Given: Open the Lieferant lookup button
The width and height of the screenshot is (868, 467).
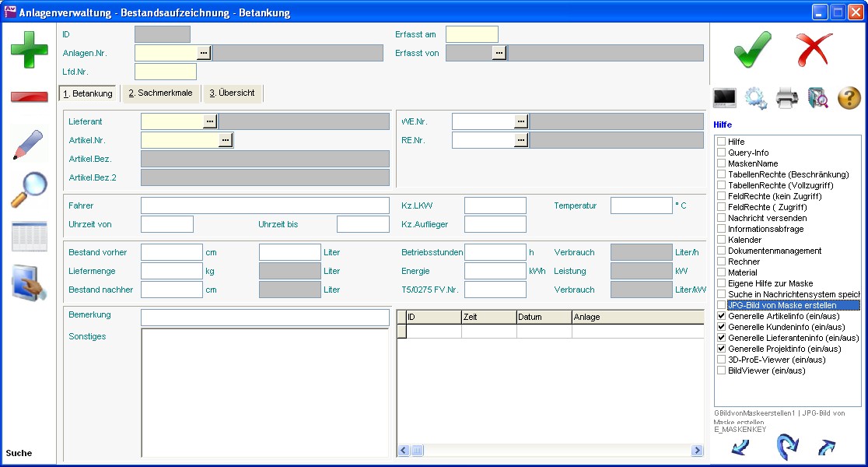Looking at the screenshot, I should coord(210,121).
